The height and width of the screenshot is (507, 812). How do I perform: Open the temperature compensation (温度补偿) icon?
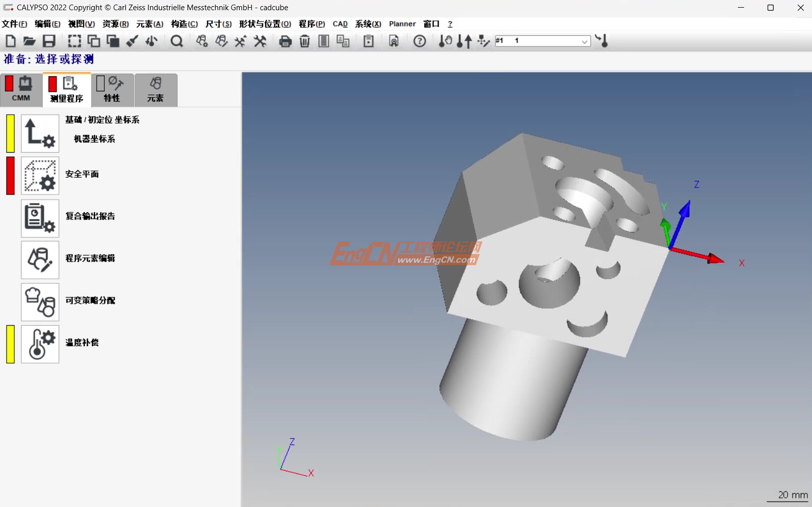[40, 344]
